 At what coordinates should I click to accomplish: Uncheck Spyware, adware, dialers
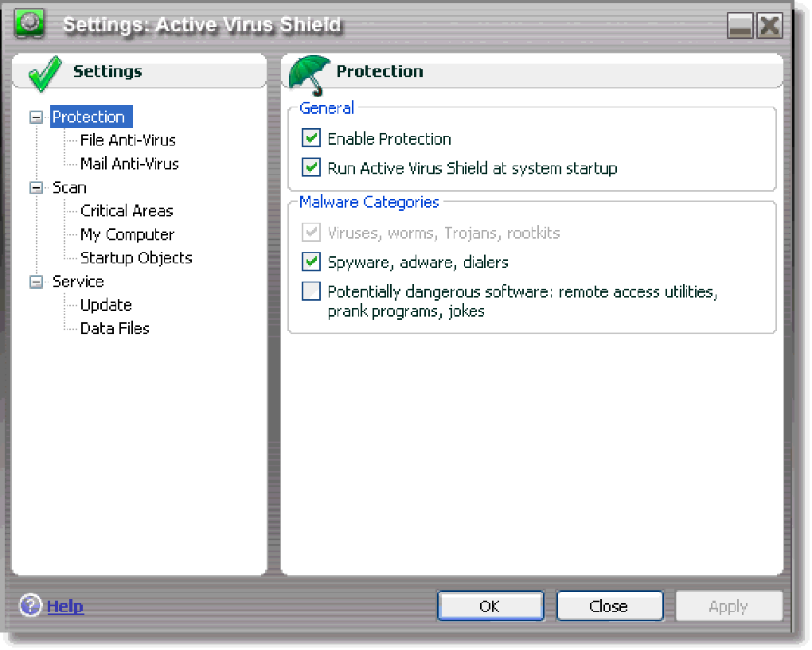click(310, 262)
